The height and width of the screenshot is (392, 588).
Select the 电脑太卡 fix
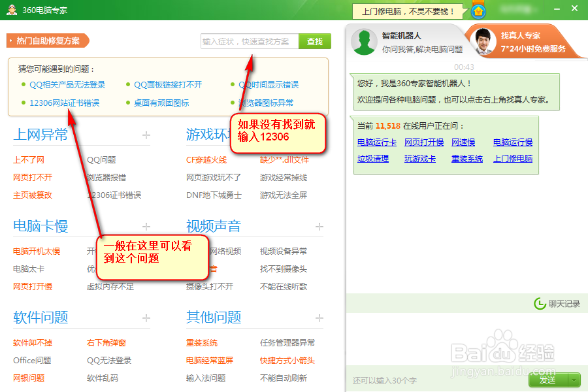[29, 269]
